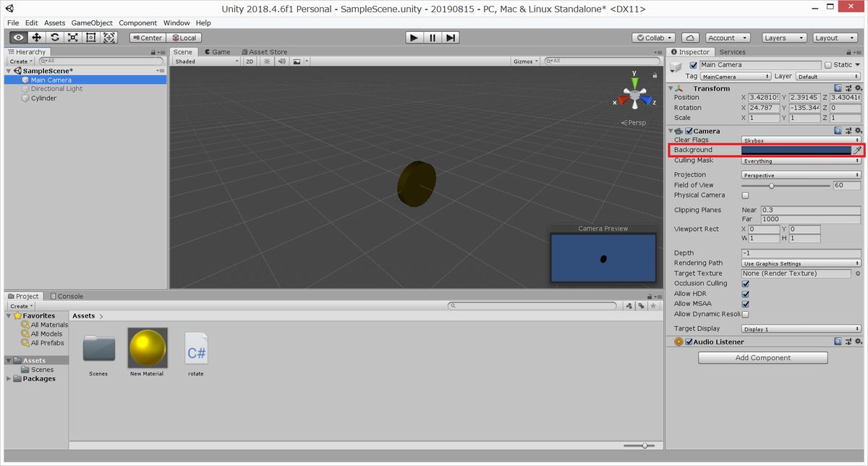The image size is (868, 466).
Task: Click Search by Label icon in Project
Action: (641, 306)
